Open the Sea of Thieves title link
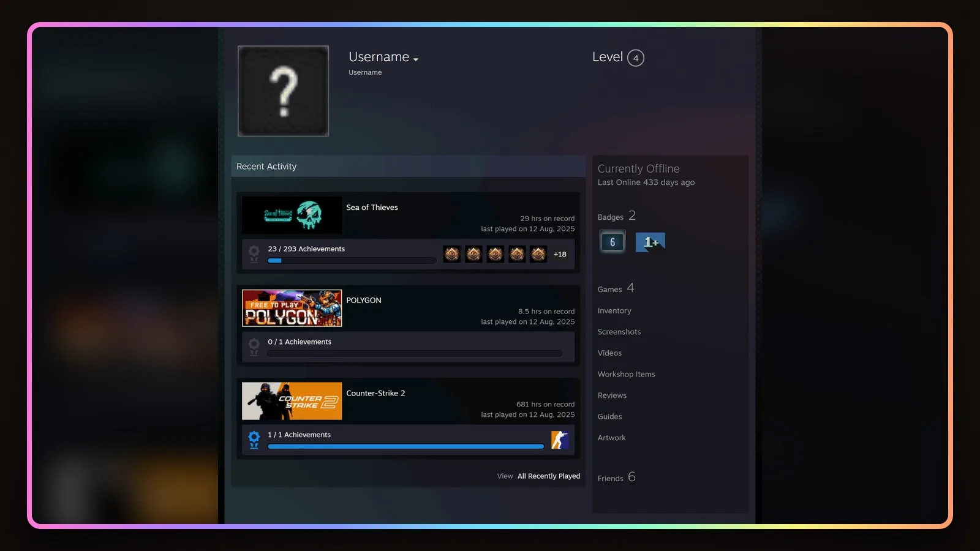Image resolution: width=980 pixels, height=551 pixels. click(x=372, y=208)
